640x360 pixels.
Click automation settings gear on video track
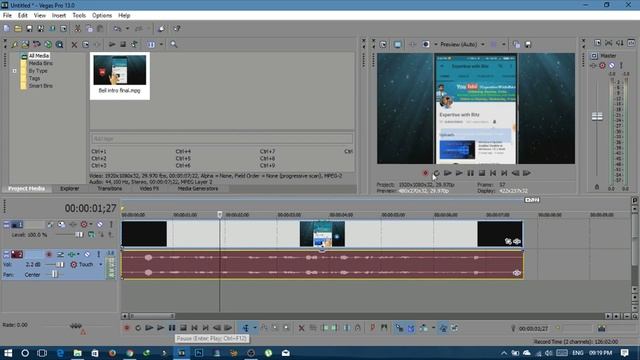[x=84, y=224]
